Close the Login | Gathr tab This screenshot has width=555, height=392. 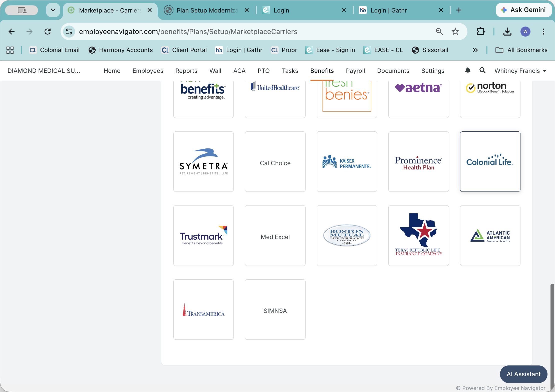[441, 10]
